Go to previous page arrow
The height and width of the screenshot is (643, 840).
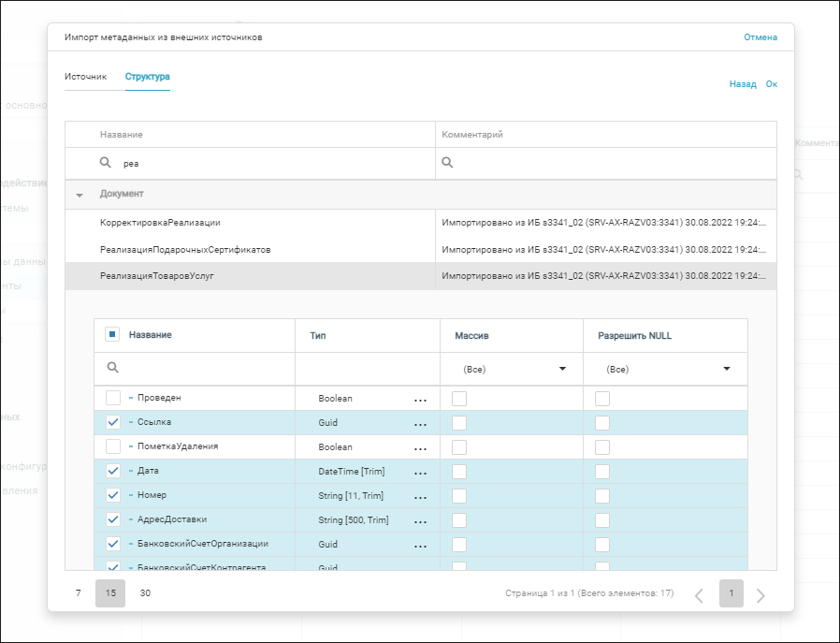(698, 595)
